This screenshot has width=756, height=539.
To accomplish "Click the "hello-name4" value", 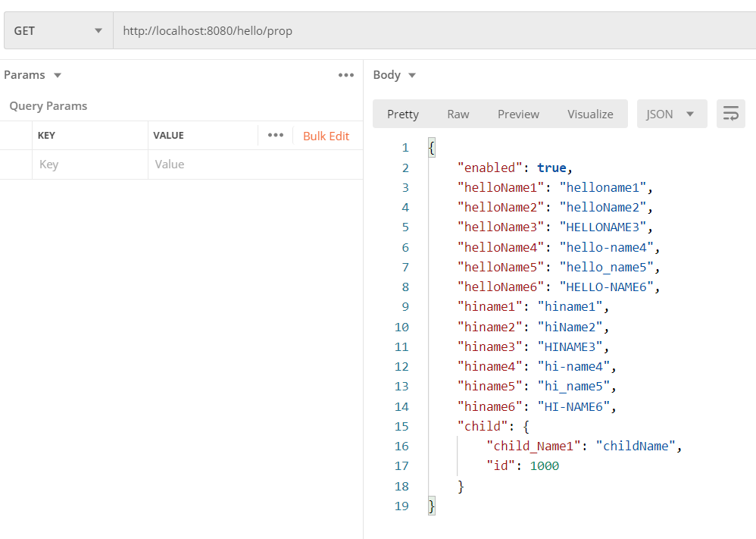I will [x=607, y=248].
